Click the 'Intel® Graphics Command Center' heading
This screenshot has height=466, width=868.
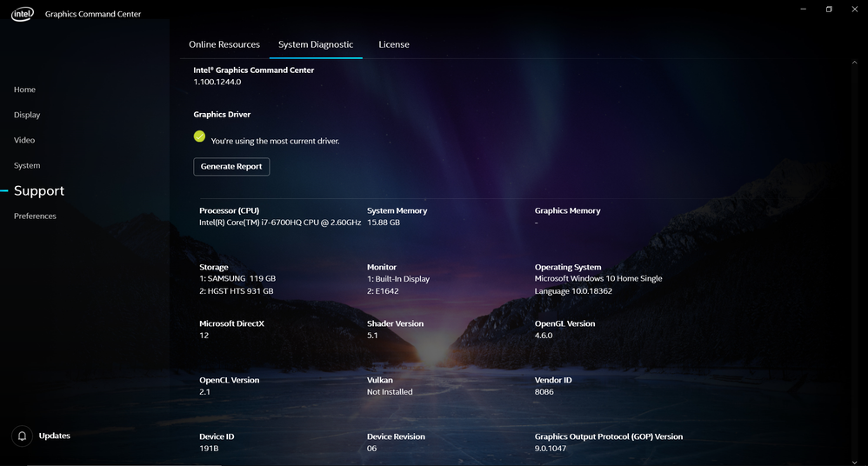(x=254, y=70)
